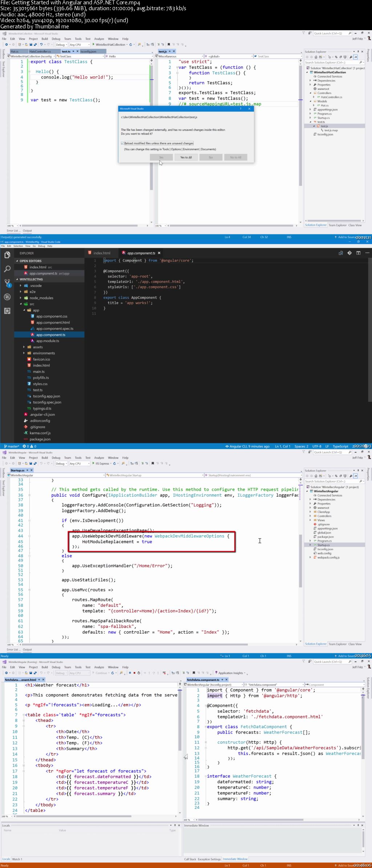Open Debug menu in WintellectAngular (Running) window
The width and height of the screenshot is (372, 868).
pyautogui.click(x=56, y=667)
